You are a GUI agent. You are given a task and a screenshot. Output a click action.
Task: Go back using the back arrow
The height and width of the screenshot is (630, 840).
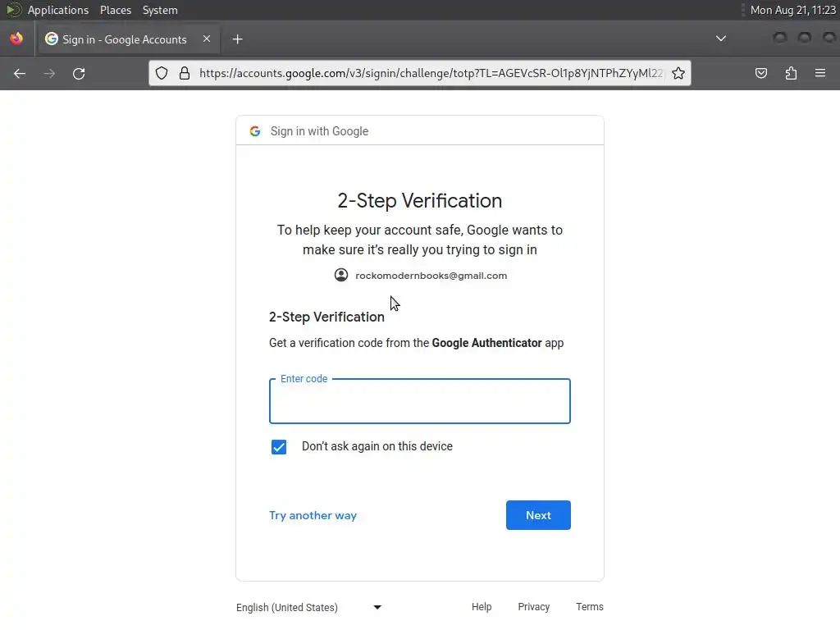[20, 74]
